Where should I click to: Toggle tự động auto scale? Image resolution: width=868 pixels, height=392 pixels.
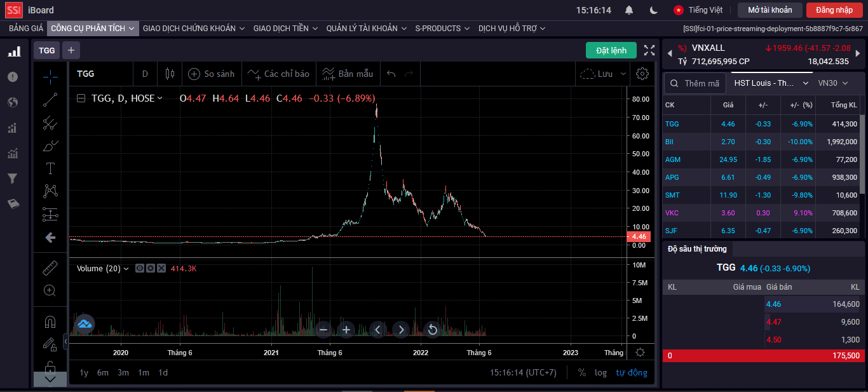tap(632, 373)
